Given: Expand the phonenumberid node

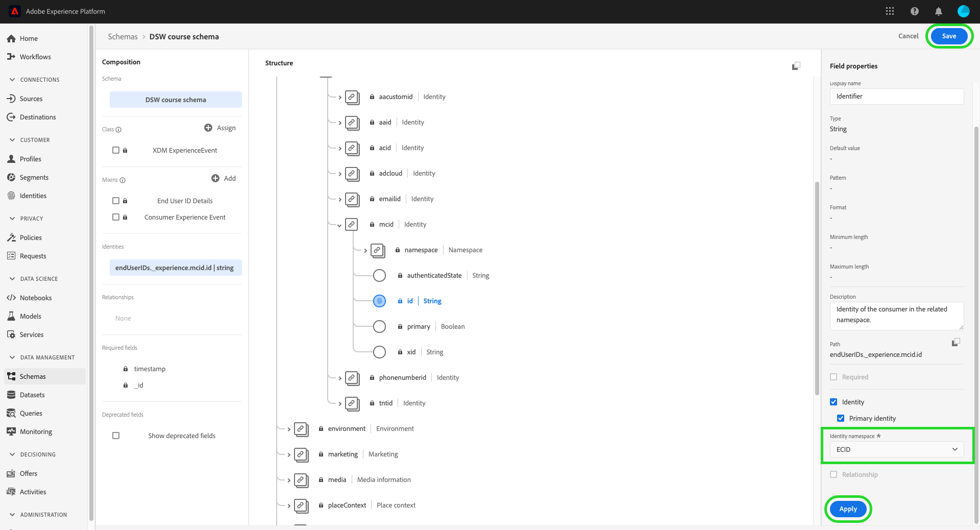Looking at the screenshot, I should (339, 378).
